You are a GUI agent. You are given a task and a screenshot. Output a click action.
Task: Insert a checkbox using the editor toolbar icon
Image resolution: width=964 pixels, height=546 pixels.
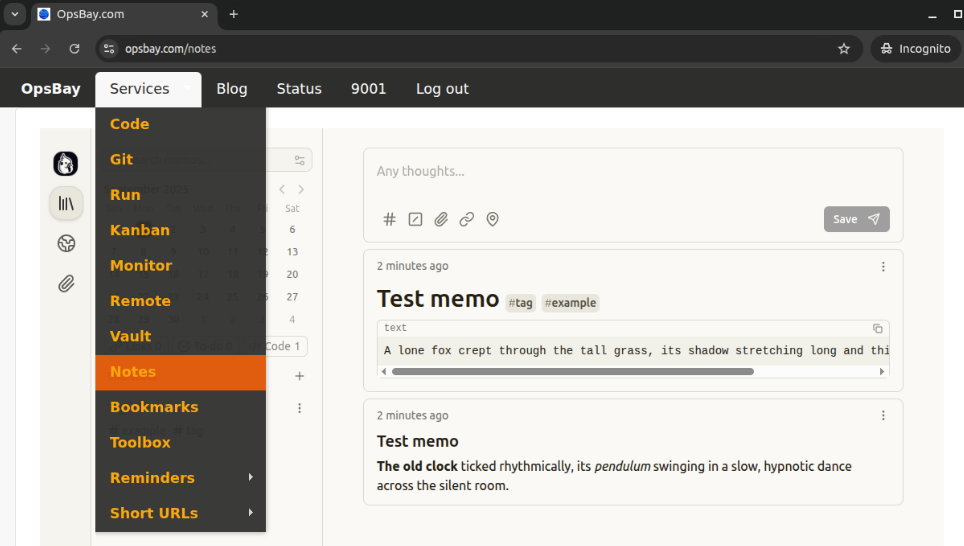[416, 220]
